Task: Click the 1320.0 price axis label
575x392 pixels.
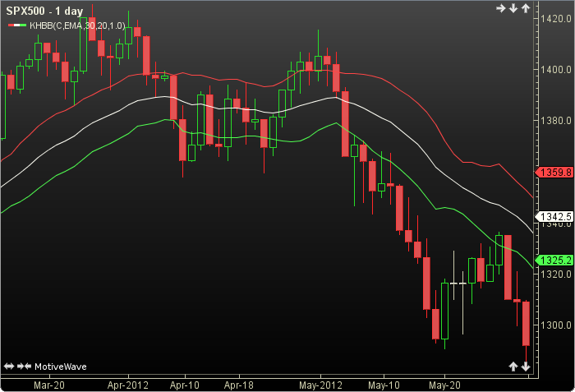Action: click(x=556, y=274)
